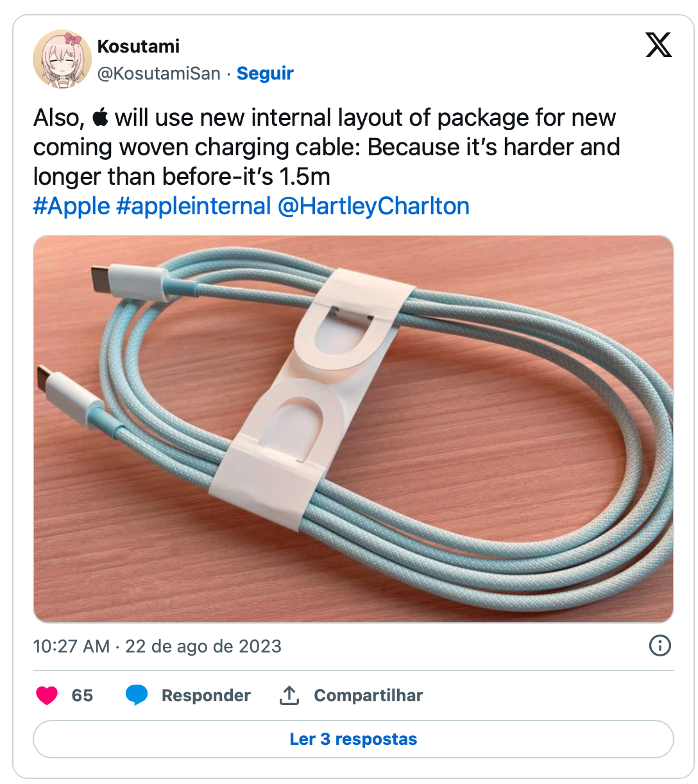Click the X logo icon
Viewport: 698px width, 784px height.
click(658, 45)
